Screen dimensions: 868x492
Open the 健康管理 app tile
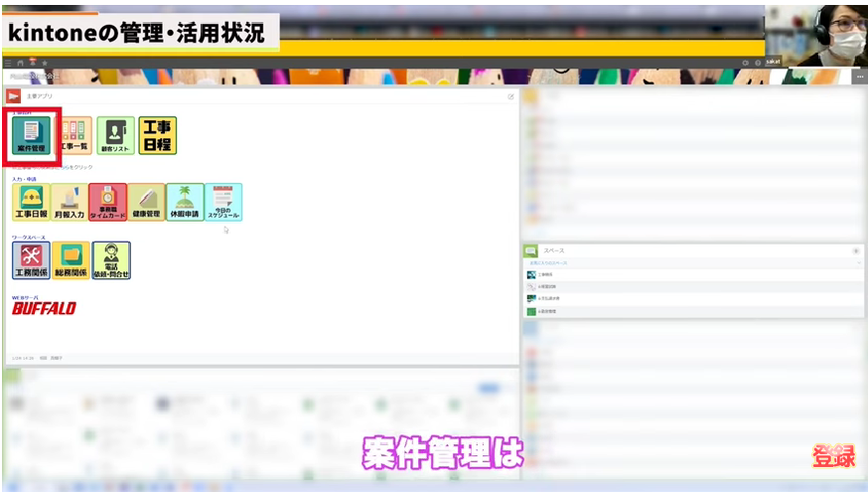point(146,202)
